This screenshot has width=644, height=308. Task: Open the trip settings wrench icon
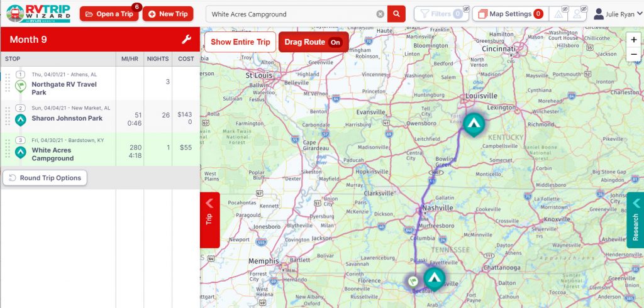click(186, 40)
